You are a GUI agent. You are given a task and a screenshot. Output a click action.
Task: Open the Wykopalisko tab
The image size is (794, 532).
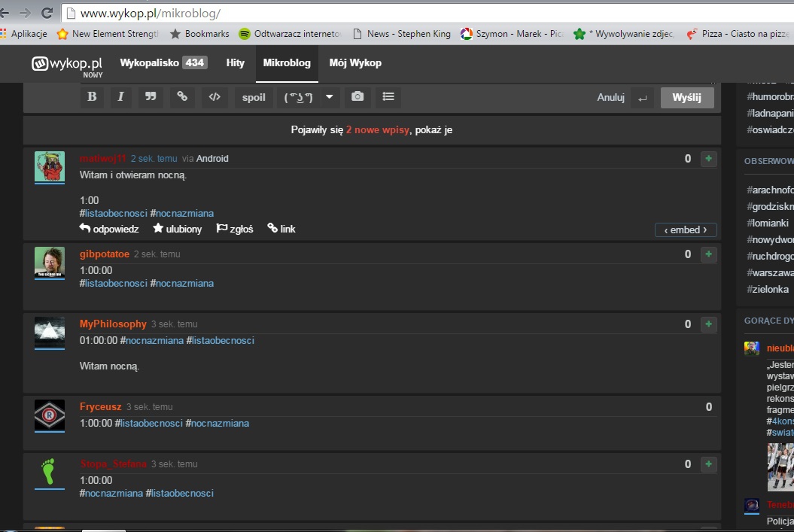coord(163,63)
